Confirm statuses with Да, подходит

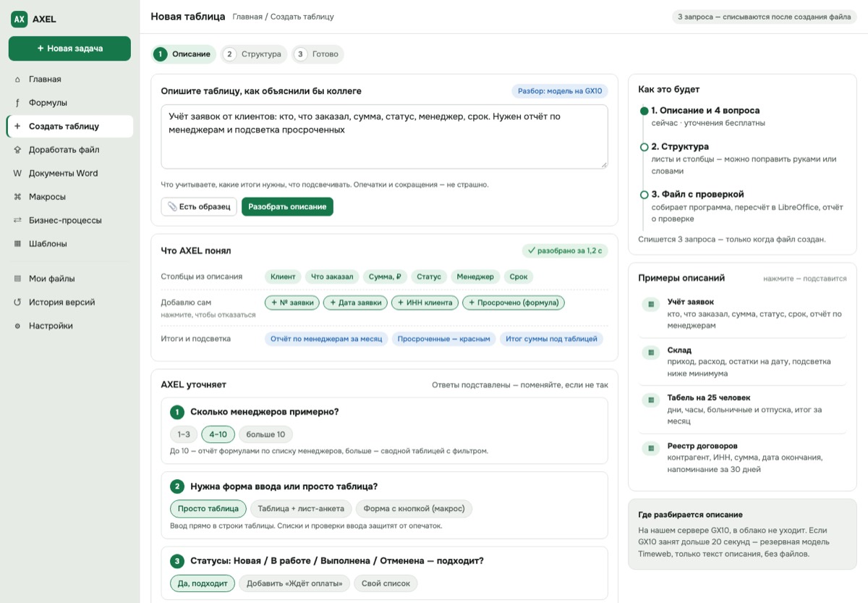tap(203, 583)
